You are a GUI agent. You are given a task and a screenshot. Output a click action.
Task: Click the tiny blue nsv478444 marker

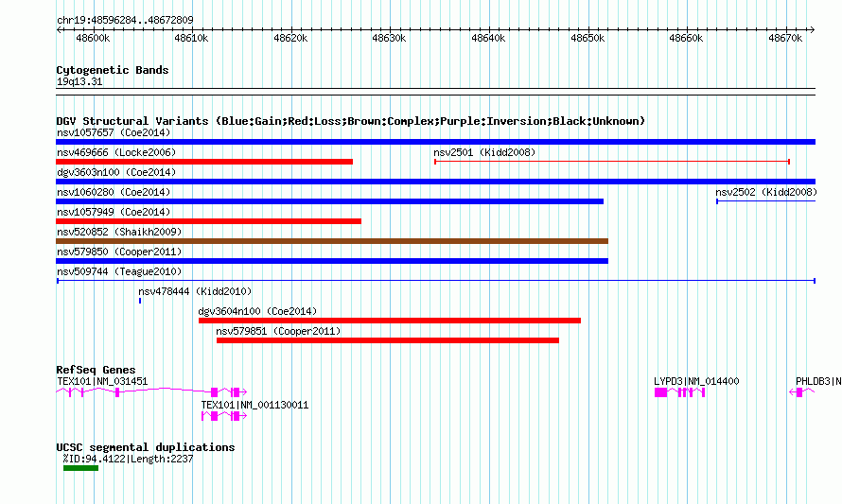140,301
